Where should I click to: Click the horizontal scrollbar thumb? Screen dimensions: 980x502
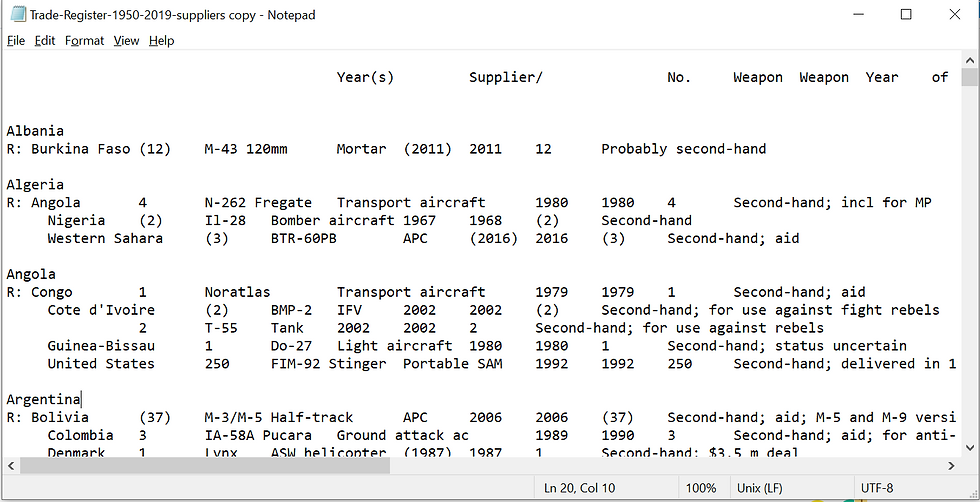pos(205,466)
